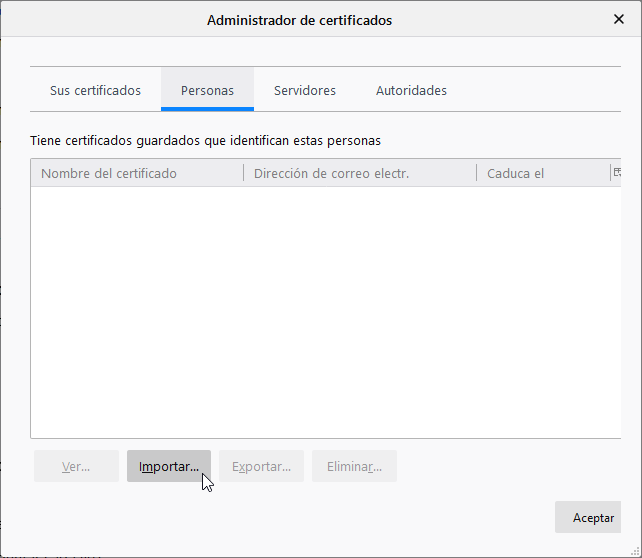Viewport: 642px width, 558px height.
Task: Click the Eliminar... button
Action: (354, 466)
